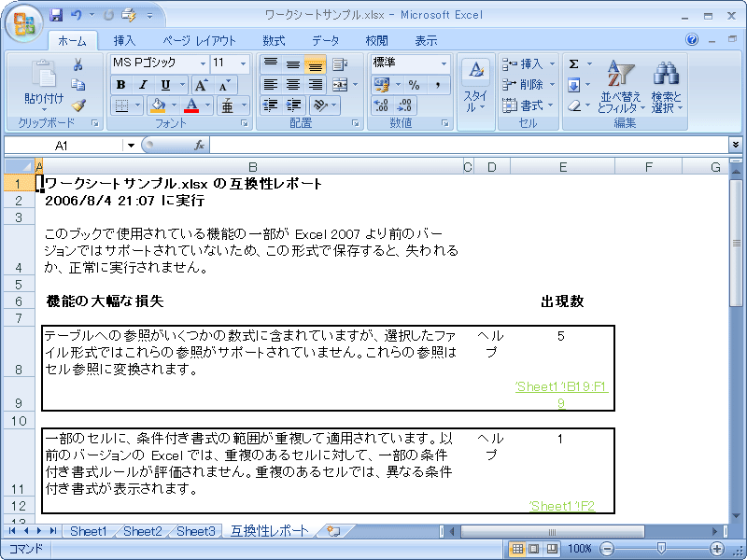
Task: Cut selection with the scissors icon
Action: 78,64
